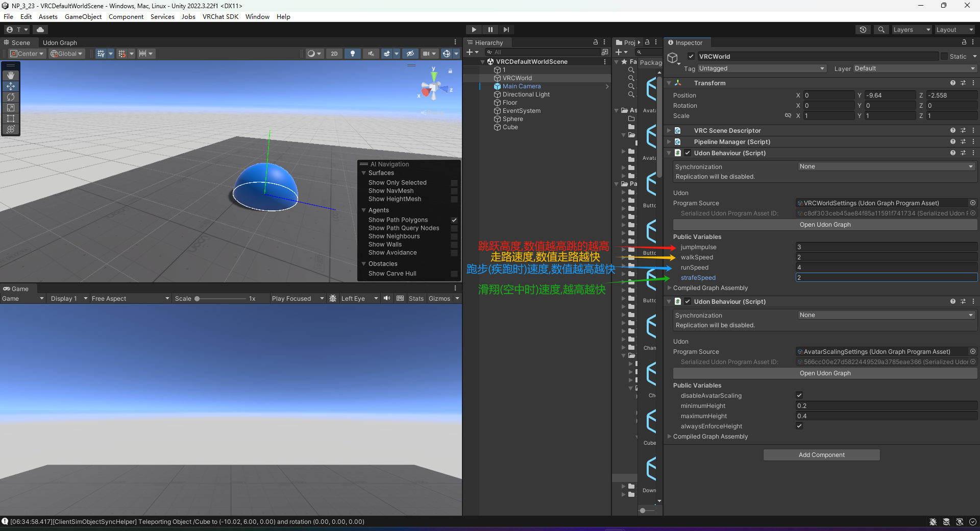The width and height of the screenshot is (980, 531).
Task: Open the Cloud services icon
Action: pyautogui.click(x=40, y=30)
